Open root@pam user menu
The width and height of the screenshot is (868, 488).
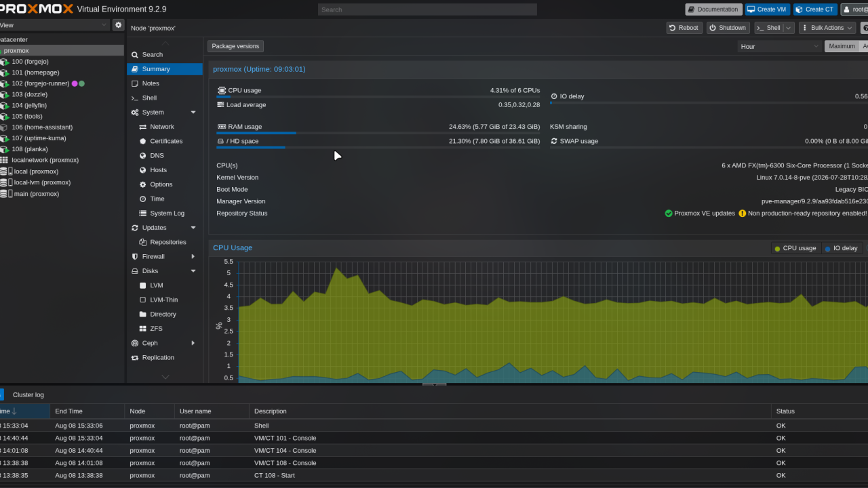point(854,9)
